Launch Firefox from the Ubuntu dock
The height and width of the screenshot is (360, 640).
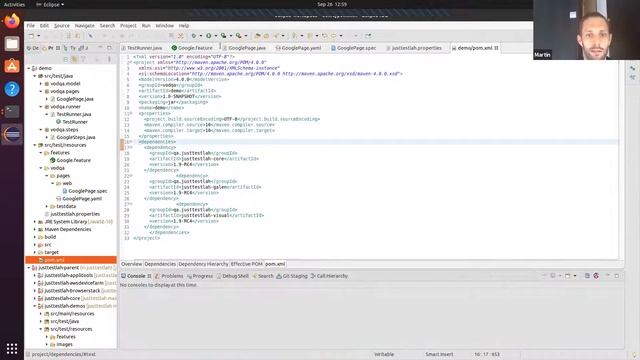tap(12, 21)
